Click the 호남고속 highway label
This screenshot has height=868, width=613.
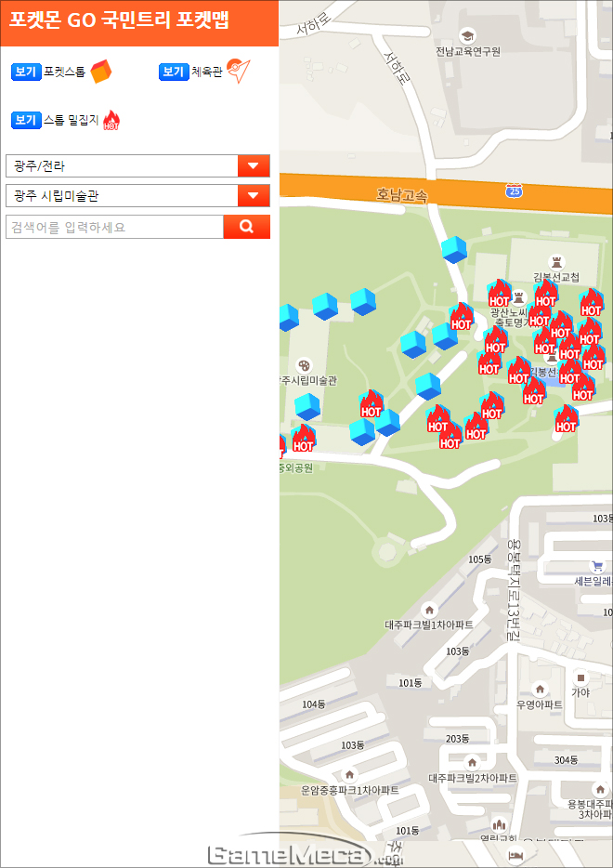point(401,195)
